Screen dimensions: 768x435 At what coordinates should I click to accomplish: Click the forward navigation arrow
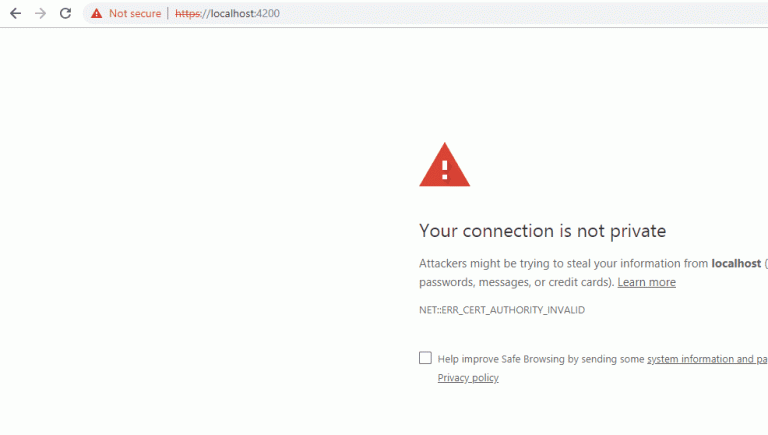pos(41,13)
